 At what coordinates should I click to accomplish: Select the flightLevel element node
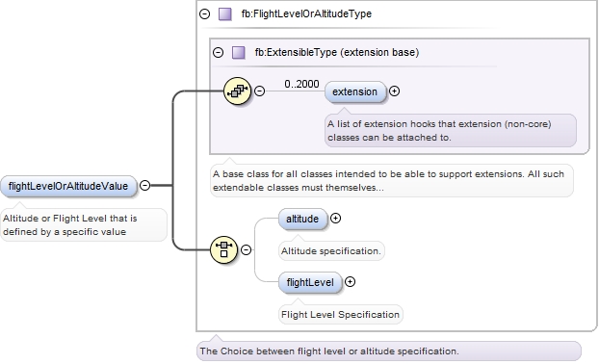(x=310, y=283)
